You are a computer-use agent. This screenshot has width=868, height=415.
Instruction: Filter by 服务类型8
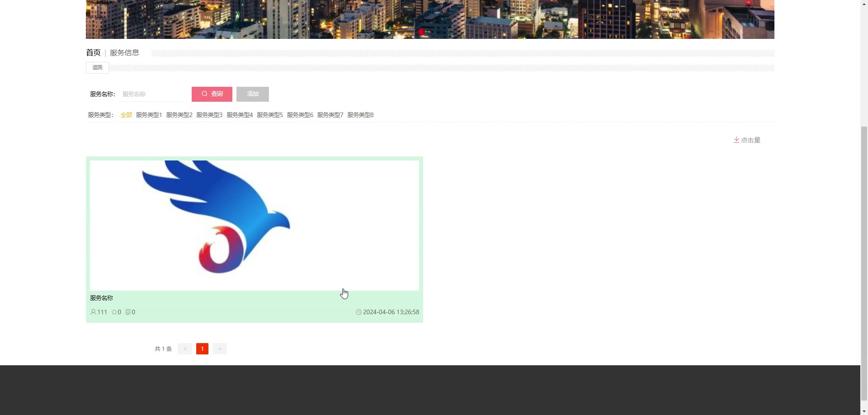(x=360, y=115)
